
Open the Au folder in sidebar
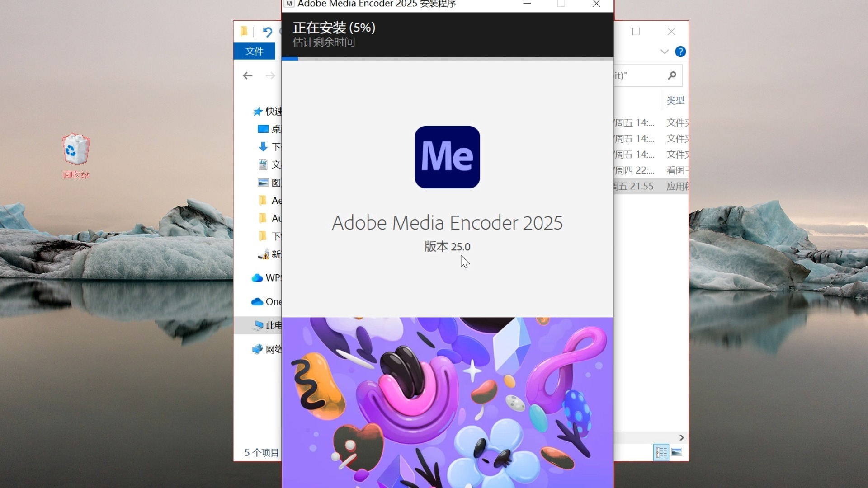point(270,218)
